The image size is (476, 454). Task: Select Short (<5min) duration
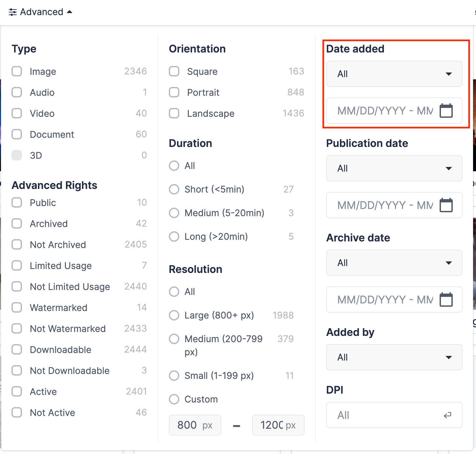click(x=174, y=189)
